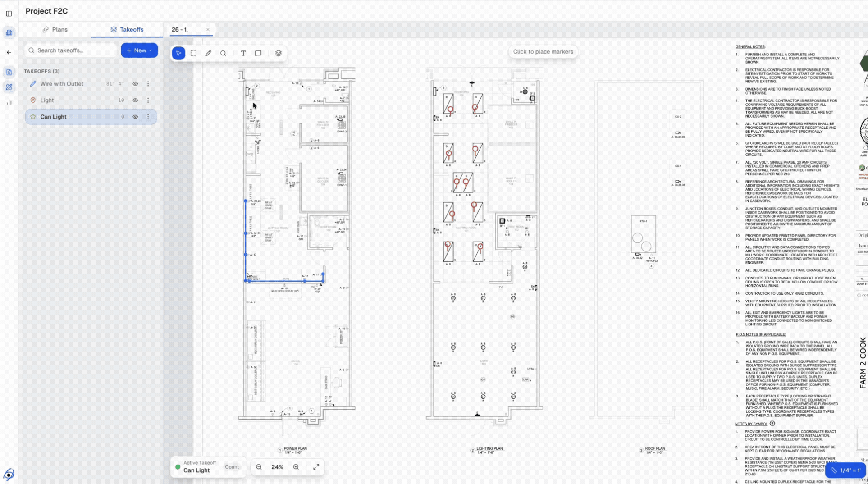Click the 1/4" = 1' scale button
Screen dimensions: 868x484
(845, 470)
